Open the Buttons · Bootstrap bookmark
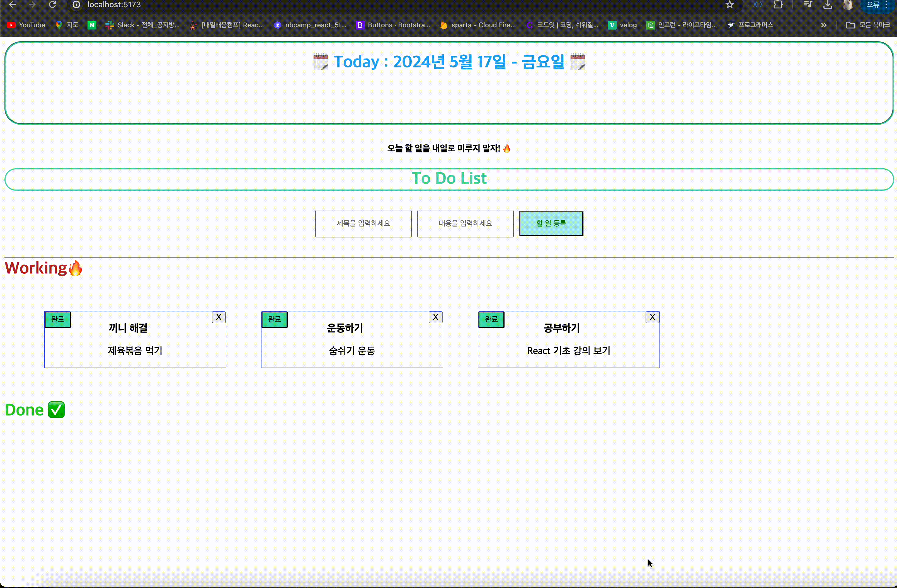Screen dimensions: 897x588 click(393, 25)
